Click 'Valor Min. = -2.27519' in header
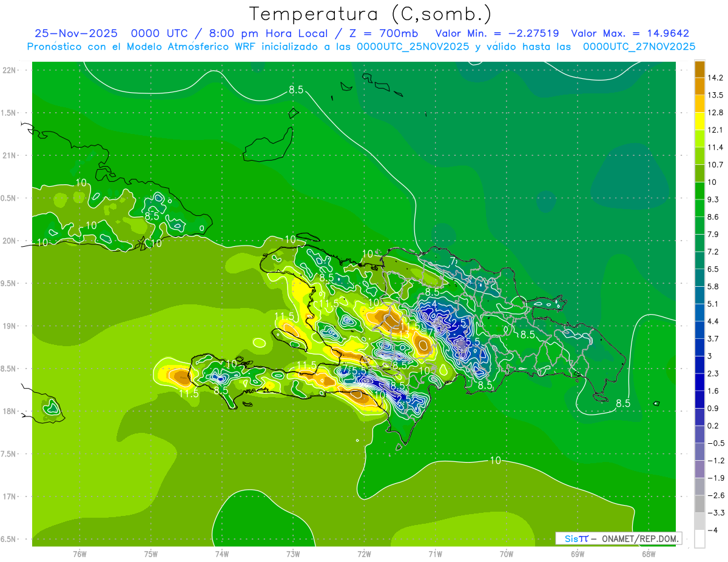Screen dimensions: 728x562 point(497,33)
